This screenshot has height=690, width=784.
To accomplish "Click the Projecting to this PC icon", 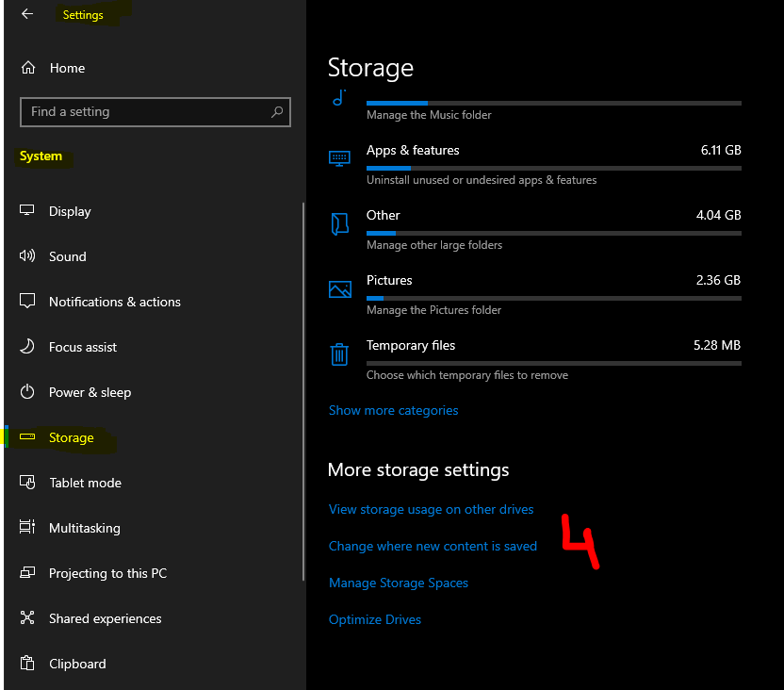I will tap(27, 572).
